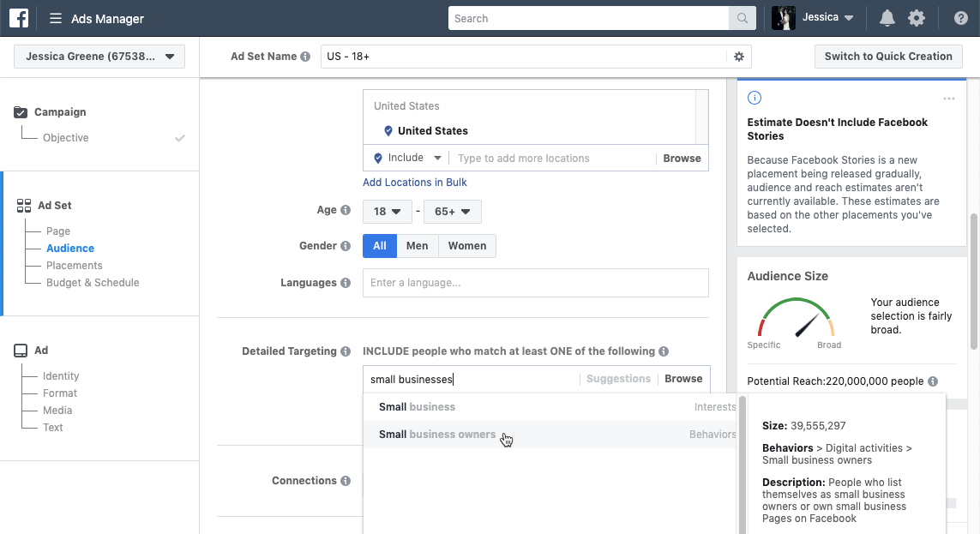Viewport: 980px width, 534px height.
Task: Open the Jessica account dropdown arrow
Action: click(849, 18)
